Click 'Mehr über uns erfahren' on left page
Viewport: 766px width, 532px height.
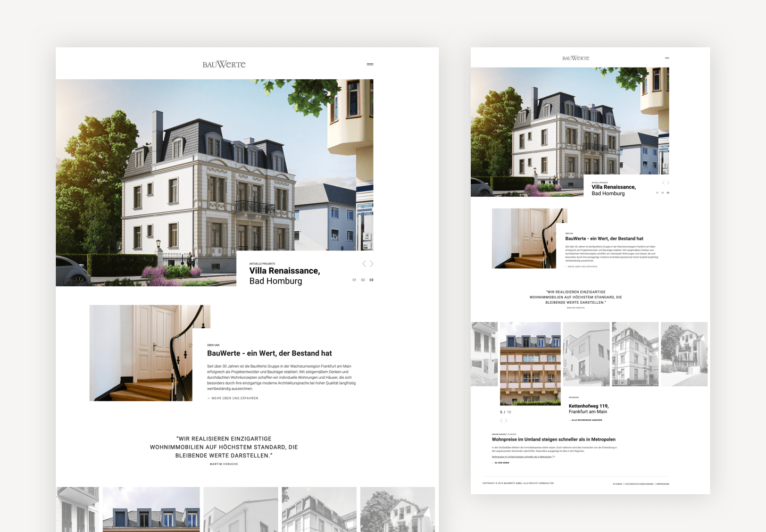(x=232, y=398)
